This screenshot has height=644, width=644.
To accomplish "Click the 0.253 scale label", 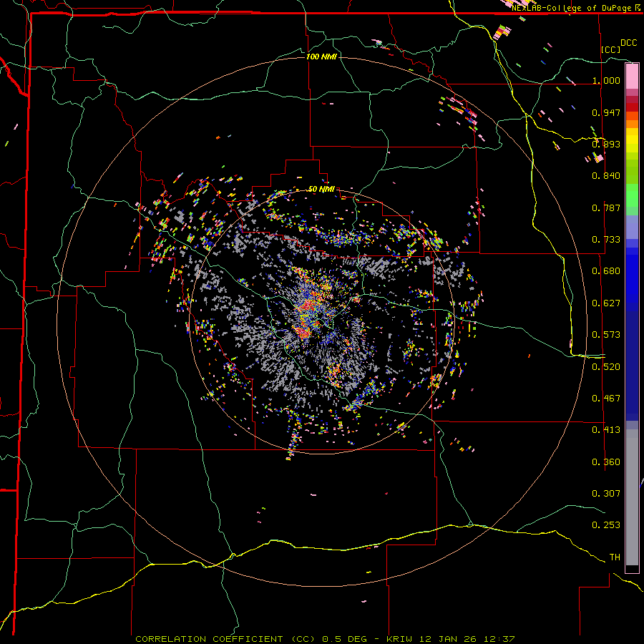I will [606, 525].
